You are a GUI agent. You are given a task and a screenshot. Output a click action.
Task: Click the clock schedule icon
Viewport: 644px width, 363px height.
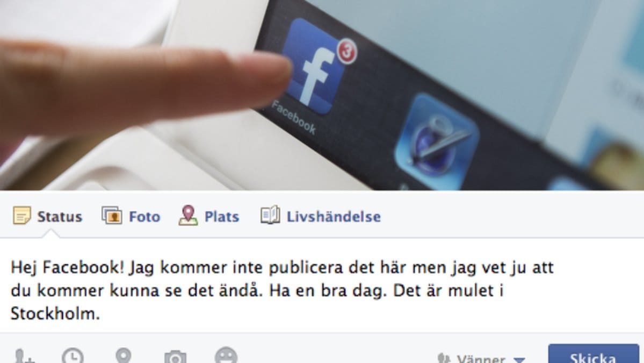click(73, 356)
